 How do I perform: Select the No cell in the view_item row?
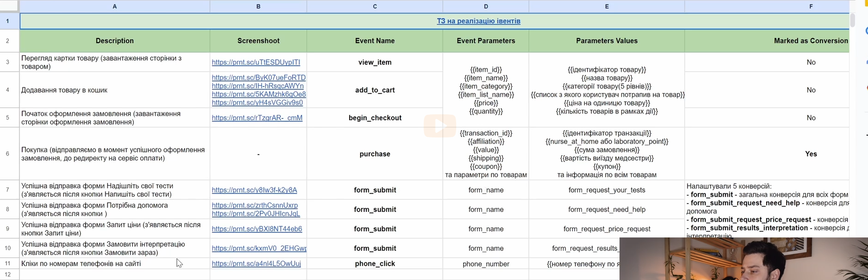[767, 62]
